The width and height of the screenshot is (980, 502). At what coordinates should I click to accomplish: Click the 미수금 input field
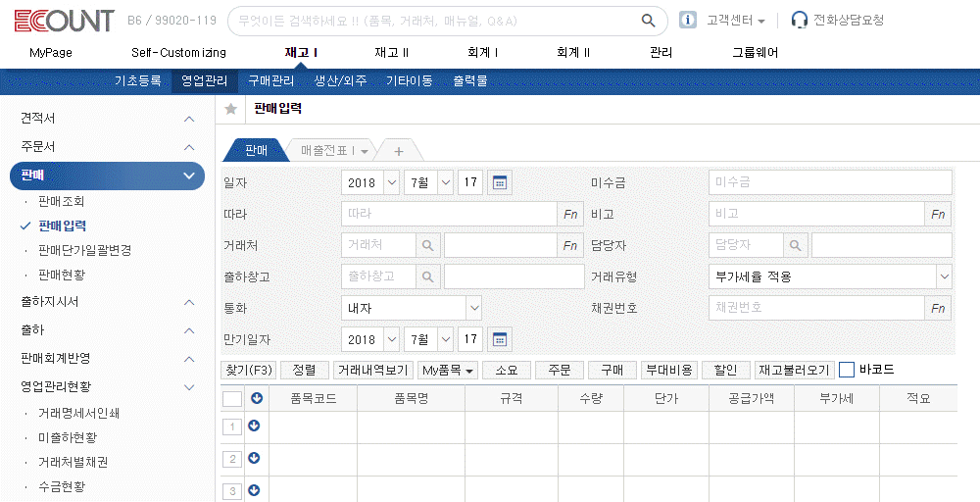click(830, 182)
